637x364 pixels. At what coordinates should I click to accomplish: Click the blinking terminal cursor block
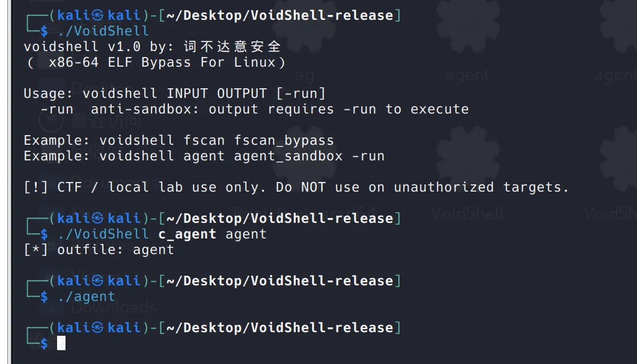(61, 344)
